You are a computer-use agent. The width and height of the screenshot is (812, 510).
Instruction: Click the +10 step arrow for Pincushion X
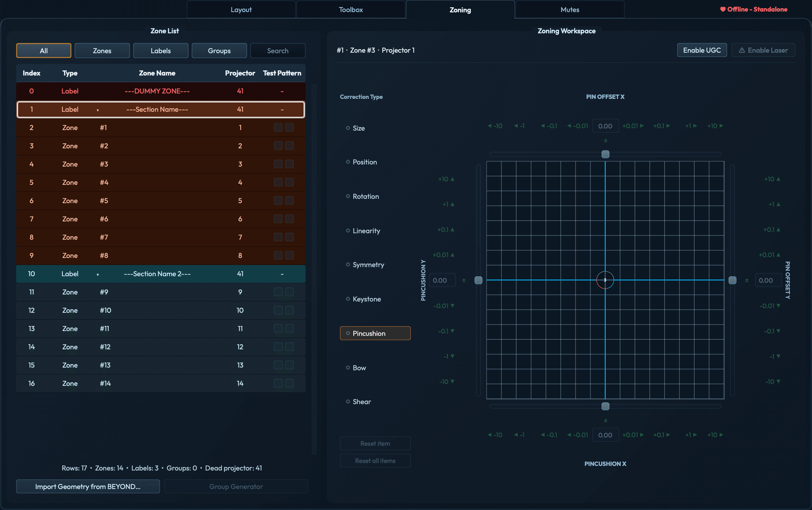[x=715, y=435]
